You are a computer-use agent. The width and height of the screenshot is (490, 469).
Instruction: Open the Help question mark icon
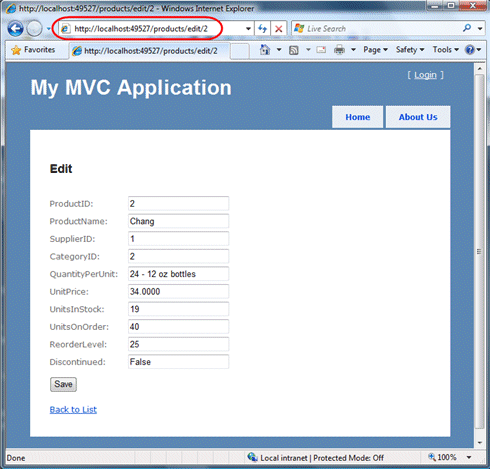pos(470,50)
